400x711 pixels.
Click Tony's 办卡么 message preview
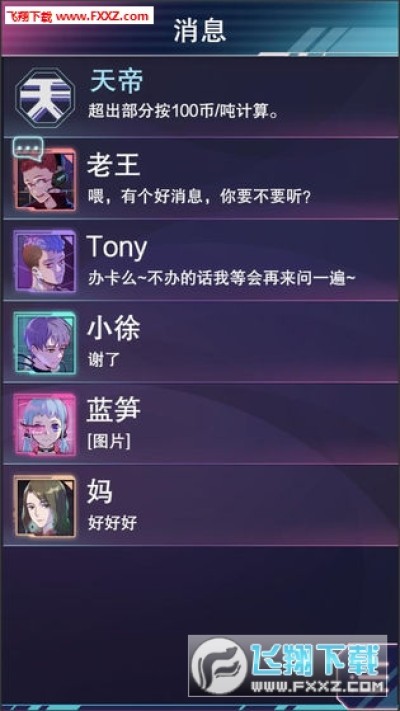[x=222, y=278]
